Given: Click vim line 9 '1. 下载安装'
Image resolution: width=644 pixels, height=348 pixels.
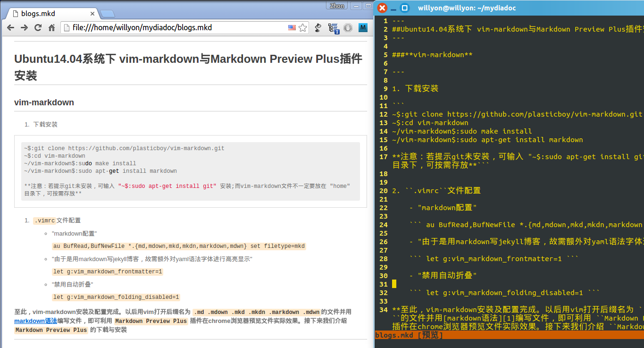Looking at the screenshot, I should coord(415,89).
